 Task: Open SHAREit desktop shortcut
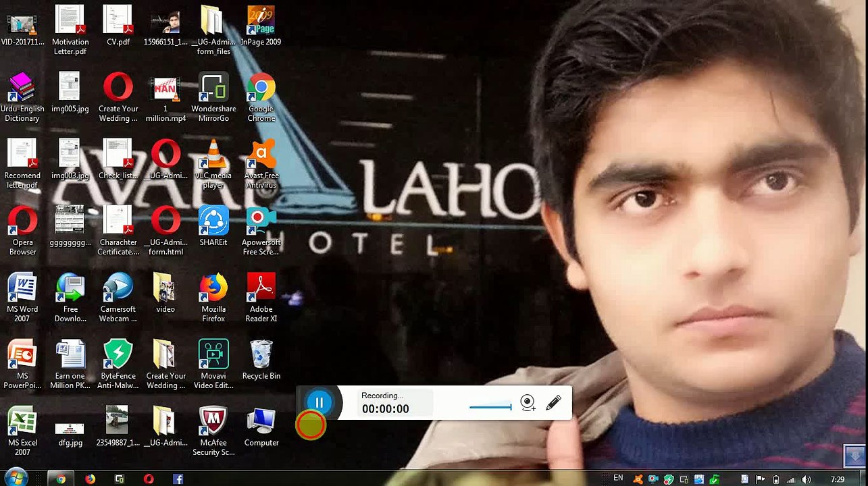coord(213,227)
